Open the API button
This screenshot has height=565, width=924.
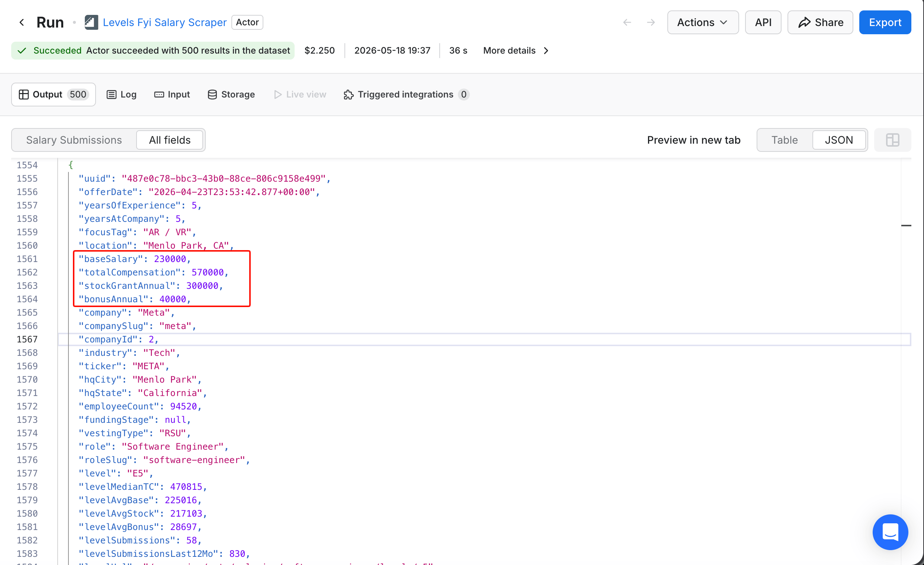[x=763, y=22]
